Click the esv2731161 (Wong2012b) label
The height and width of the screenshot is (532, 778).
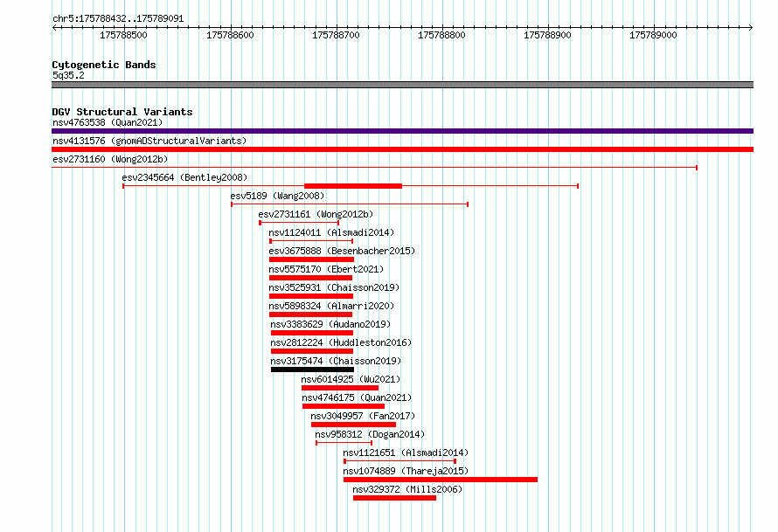click(x=316, y=214)
